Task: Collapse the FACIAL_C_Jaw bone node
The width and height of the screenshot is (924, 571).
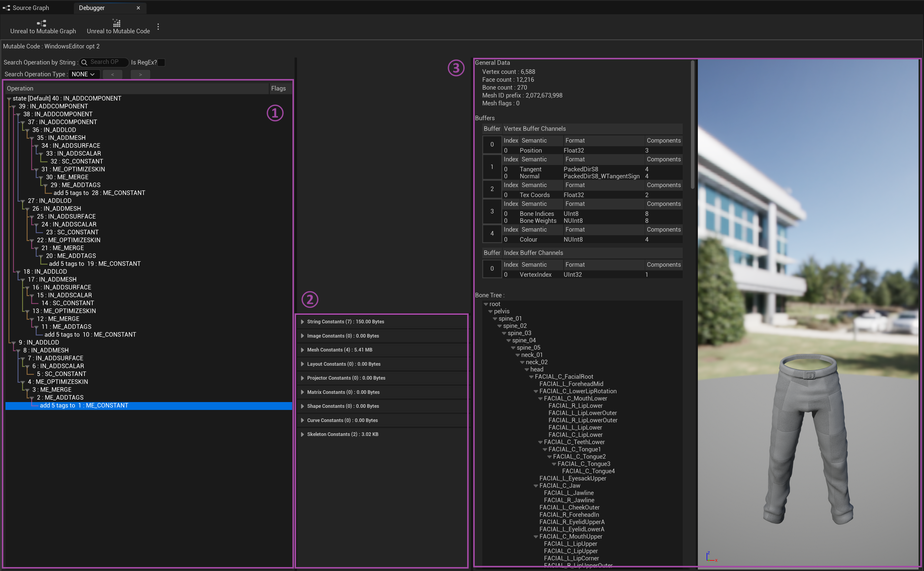Action: point(536,486)
